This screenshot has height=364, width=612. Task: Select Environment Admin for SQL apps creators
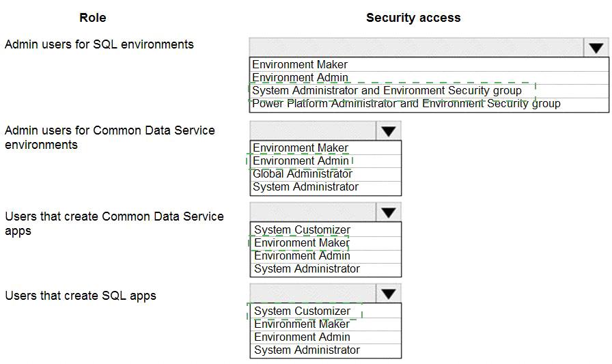coord(326,337)
